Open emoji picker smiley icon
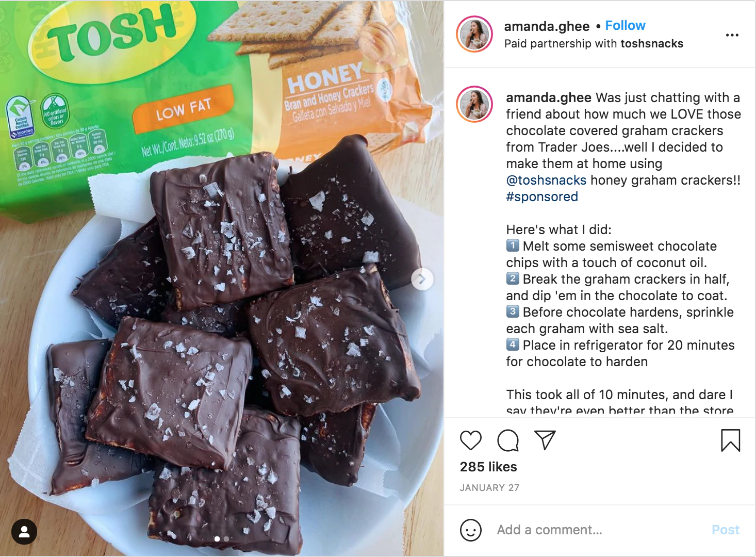This screenshot has height=557, width=756. click(x=470, y=530)
